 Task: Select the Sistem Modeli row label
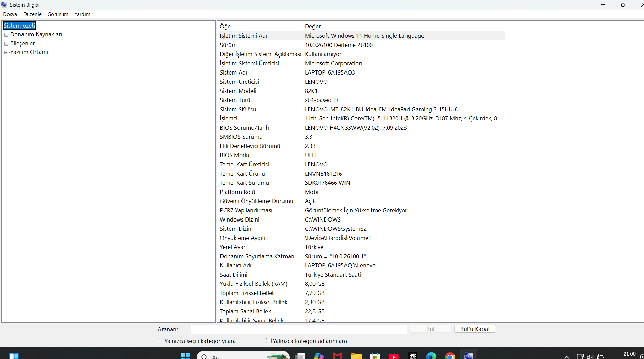tap(238, 91)
